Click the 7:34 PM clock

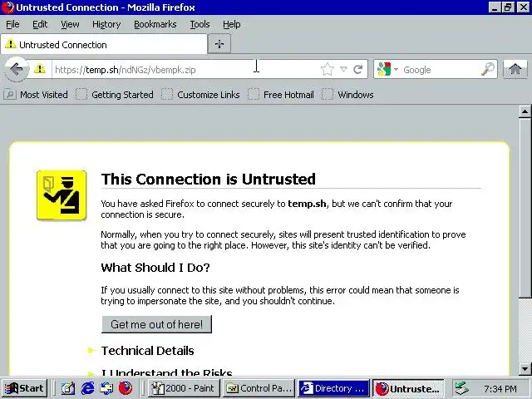(500, 389)
